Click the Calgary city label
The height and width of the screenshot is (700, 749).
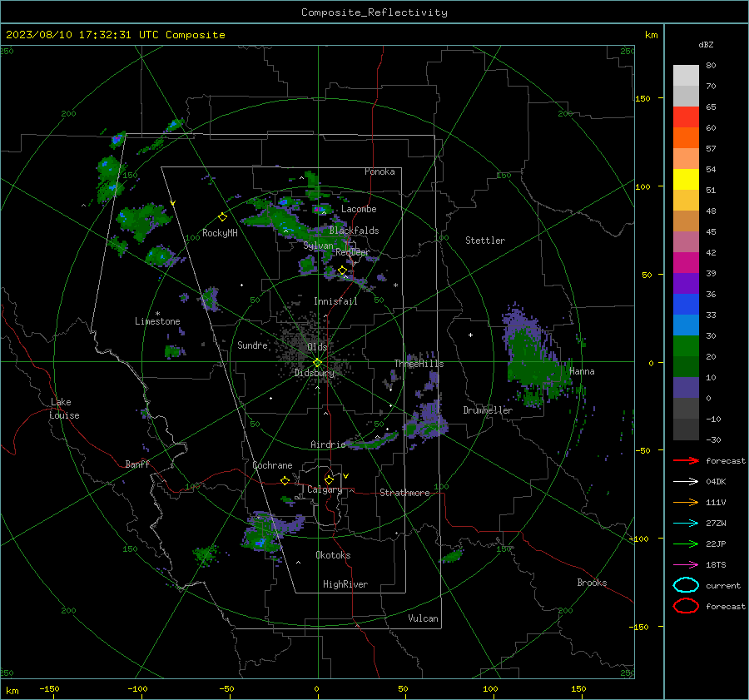(x=325, y=489)
